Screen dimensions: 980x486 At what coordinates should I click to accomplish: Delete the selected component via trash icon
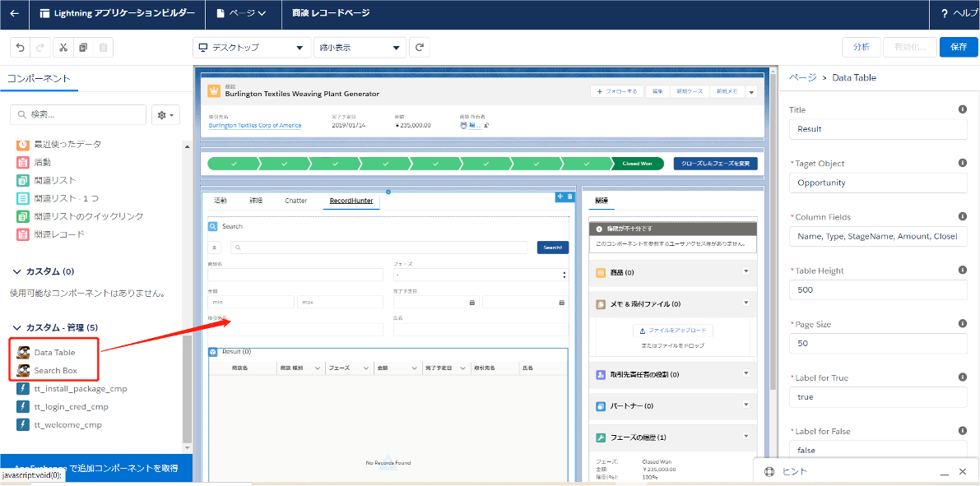click(569, 197)
